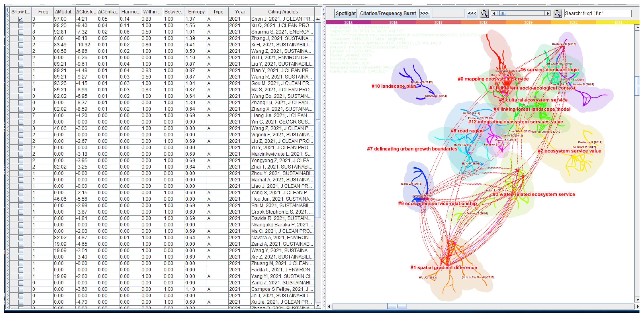Click the zoom out magnifier icon
Image resolution: width=644 pixels, height=317 pixels.
pos(484,13)
